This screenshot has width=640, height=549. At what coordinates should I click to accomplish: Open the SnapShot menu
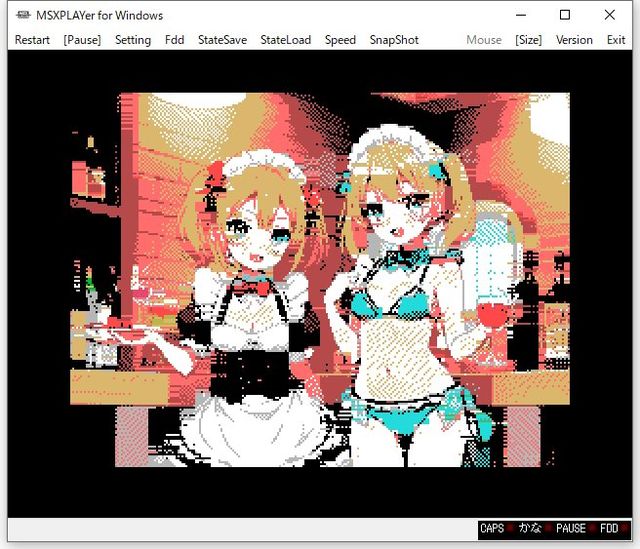pyautogui.click(x=394, y=40)
